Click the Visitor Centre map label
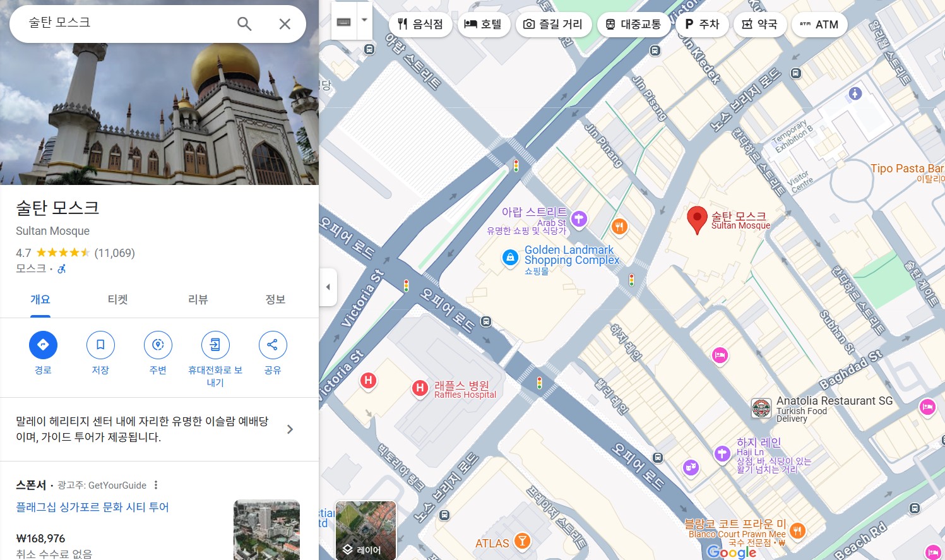Viewport: 945px width, 560px height. coord(799,182)
